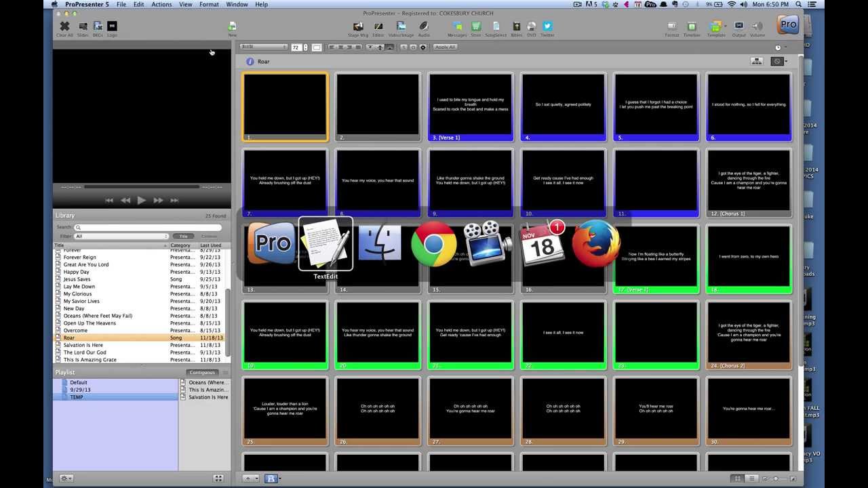The width and height of the screenshot is (868, 488).
Task: Select Finder in the app switcher
Action: [379, 244]
